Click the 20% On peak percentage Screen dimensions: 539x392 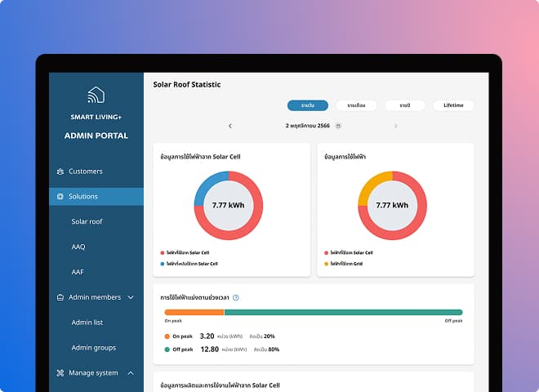pyautogui.click(x=269, y=336)
